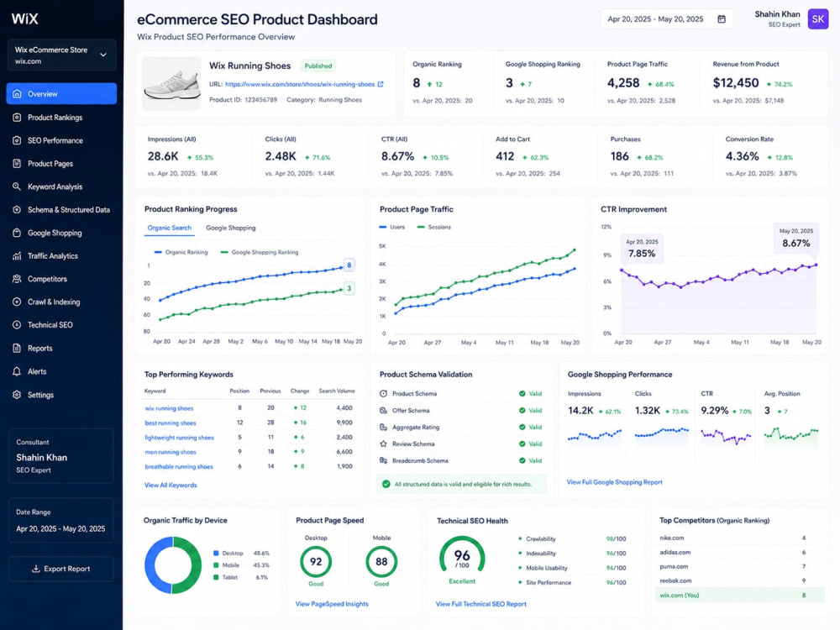Open the date range picker in header
Viewport: 840px width, 630px height.
[x=666, y=18]
